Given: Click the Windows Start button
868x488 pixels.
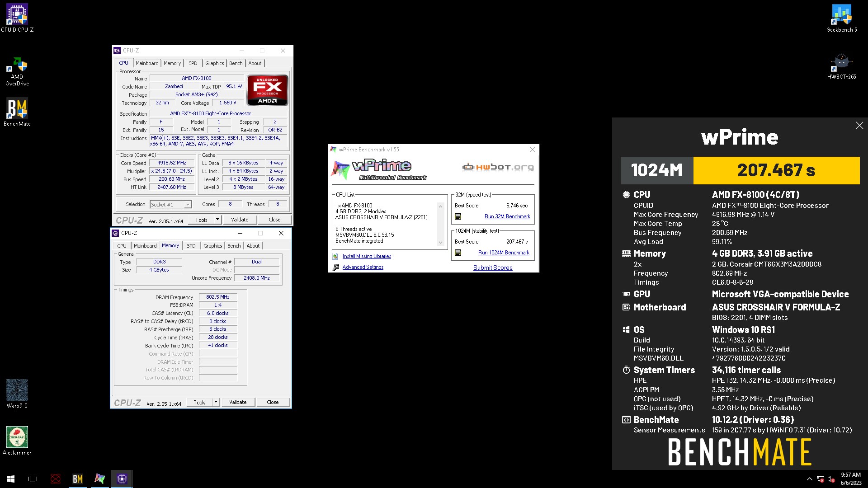Looking at the screenshot, I should (x=11, y=479).
